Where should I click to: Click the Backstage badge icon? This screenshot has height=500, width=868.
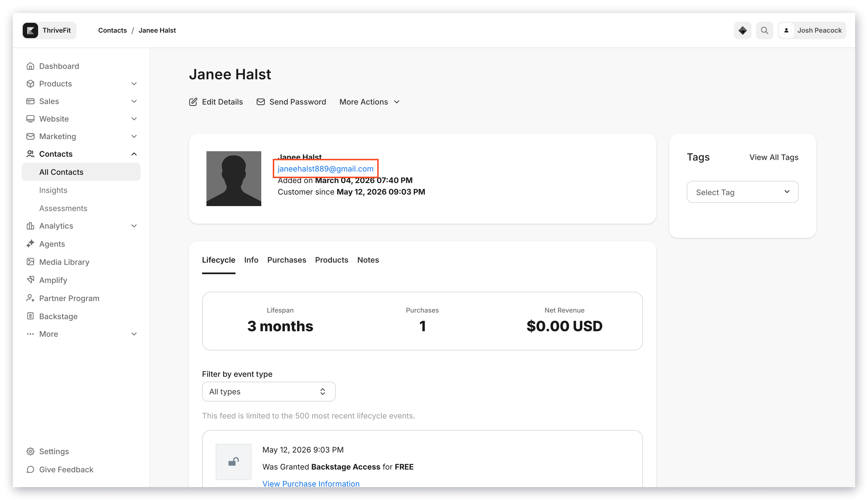30,316
